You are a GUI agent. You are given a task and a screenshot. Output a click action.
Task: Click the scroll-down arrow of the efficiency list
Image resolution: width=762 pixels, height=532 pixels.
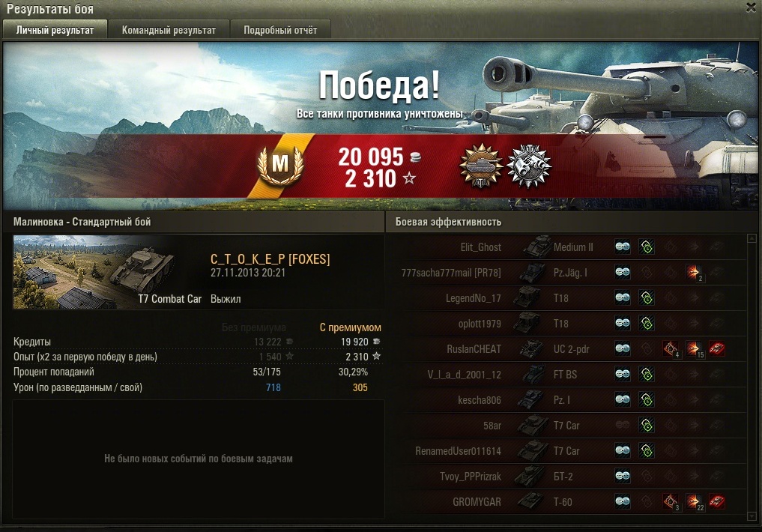tap(752, 516)
